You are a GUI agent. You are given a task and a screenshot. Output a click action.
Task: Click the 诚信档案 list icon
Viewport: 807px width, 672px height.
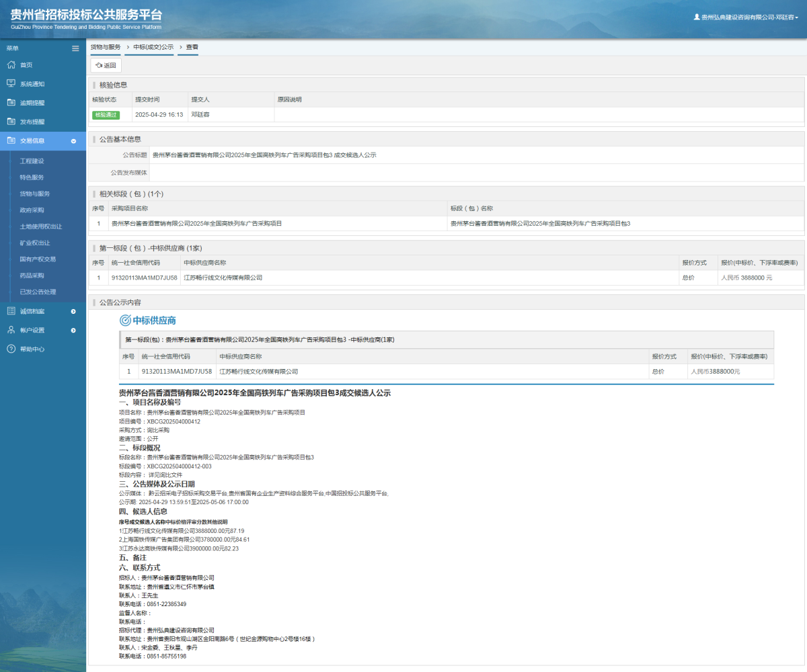[x=11, y=311]
